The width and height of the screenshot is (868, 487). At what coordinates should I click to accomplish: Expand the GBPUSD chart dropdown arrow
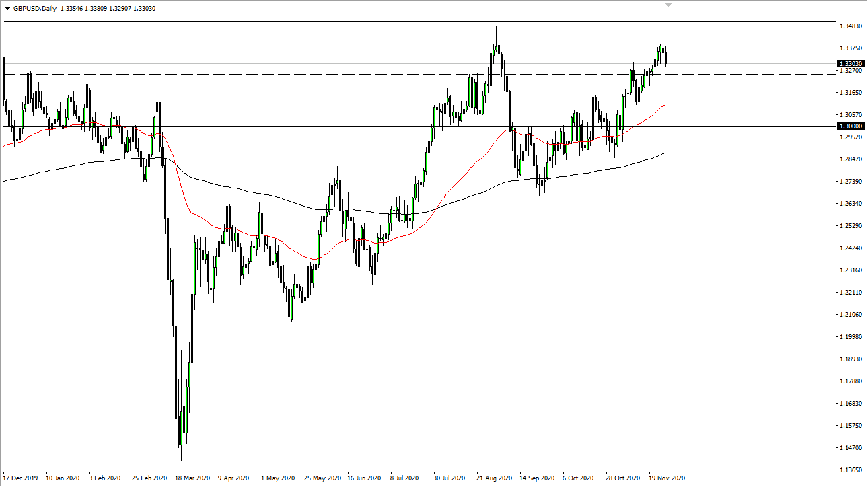(8, 9)
